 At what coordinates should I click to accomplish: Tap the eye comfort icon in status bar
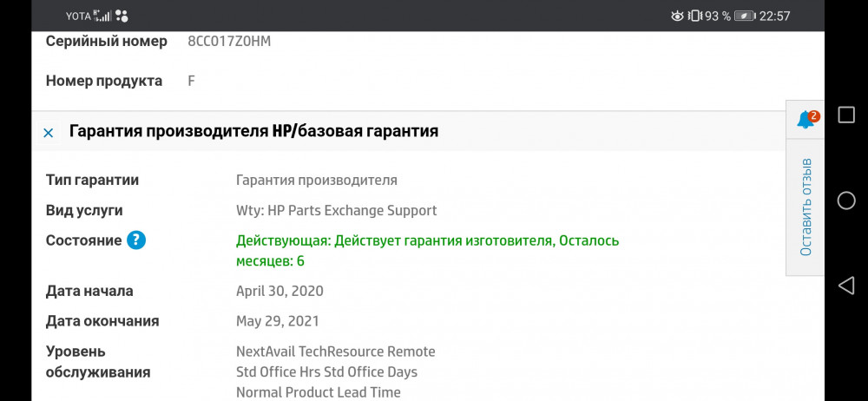point(677,16)
